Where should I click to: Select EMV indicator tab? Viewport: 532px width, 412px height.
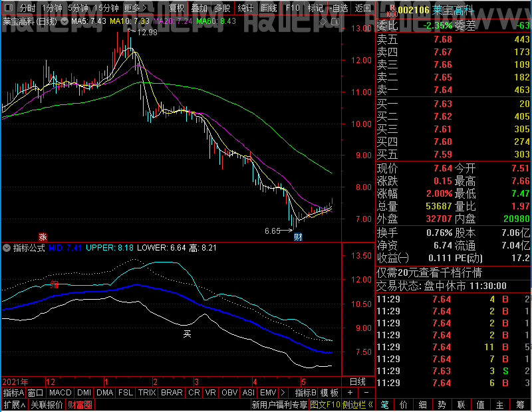point(269,393)
